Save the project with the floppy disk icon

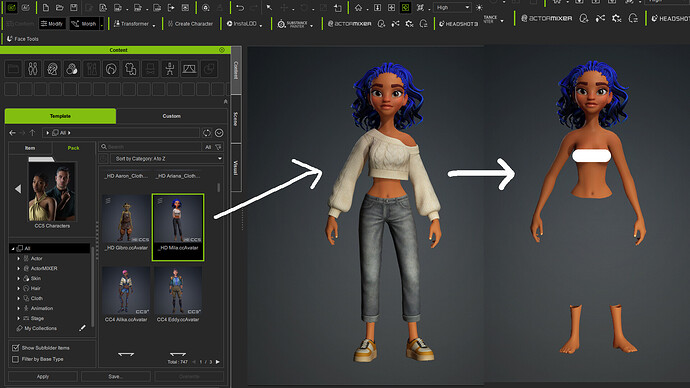coord(73,8)
